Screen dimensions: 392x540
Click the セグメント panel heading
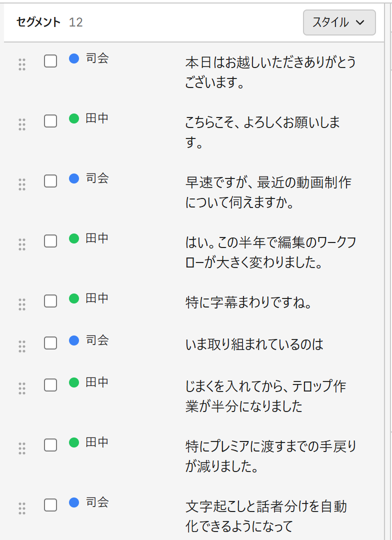click(38, 22)
